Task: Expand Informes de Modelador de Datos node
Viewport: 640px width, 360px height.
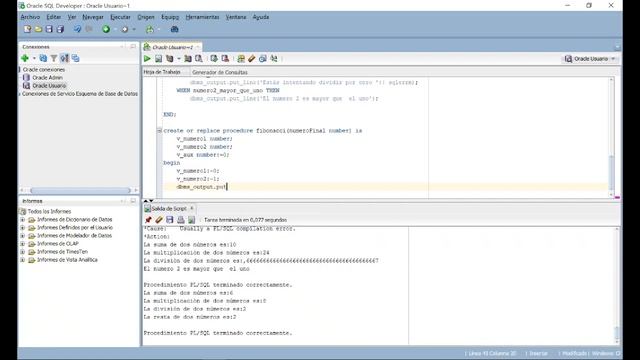Action: coord(22,236)
